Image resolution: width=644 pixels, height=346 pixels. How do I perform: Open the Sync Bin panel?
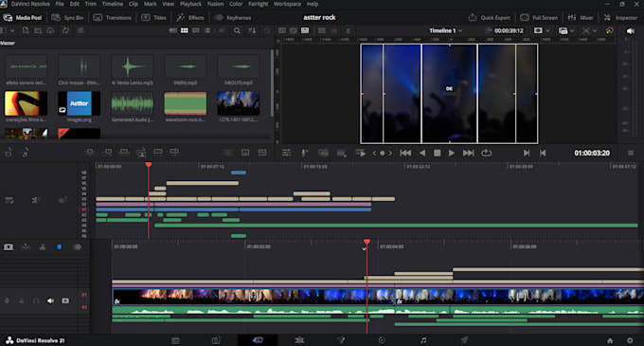68,18
